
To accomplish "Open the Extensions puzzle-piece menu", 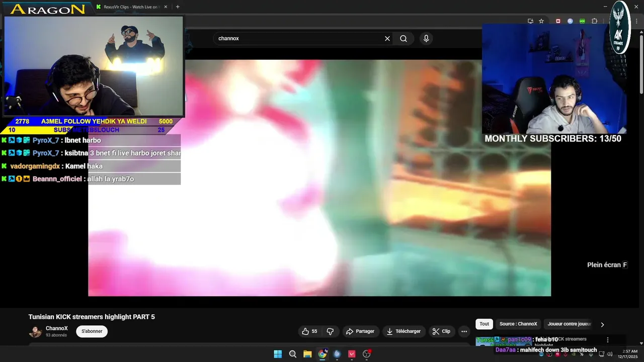I will tap(594, 21).
